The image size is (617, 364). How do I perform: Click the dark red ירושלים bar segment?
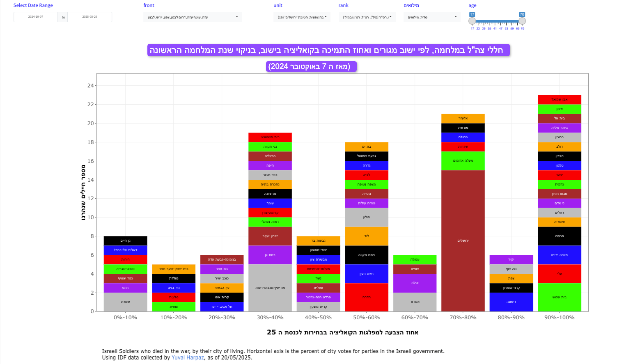(x=463, y=240)
